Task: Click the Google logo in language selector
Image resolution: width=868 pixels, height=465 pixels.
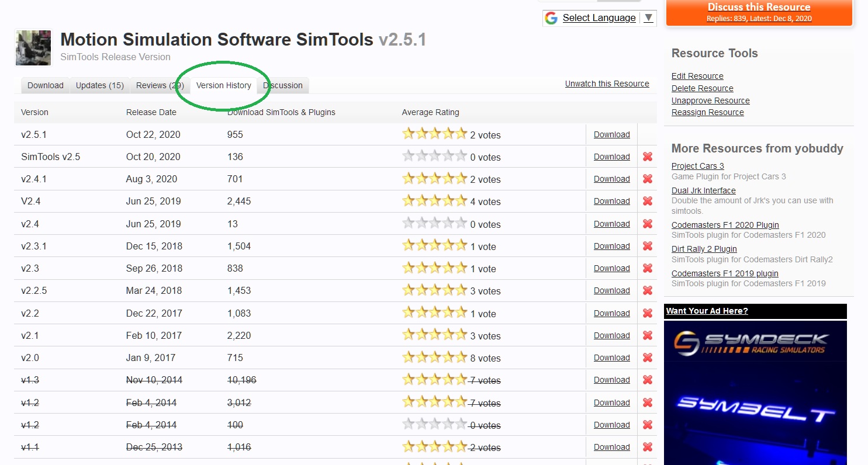Action: 551,18
